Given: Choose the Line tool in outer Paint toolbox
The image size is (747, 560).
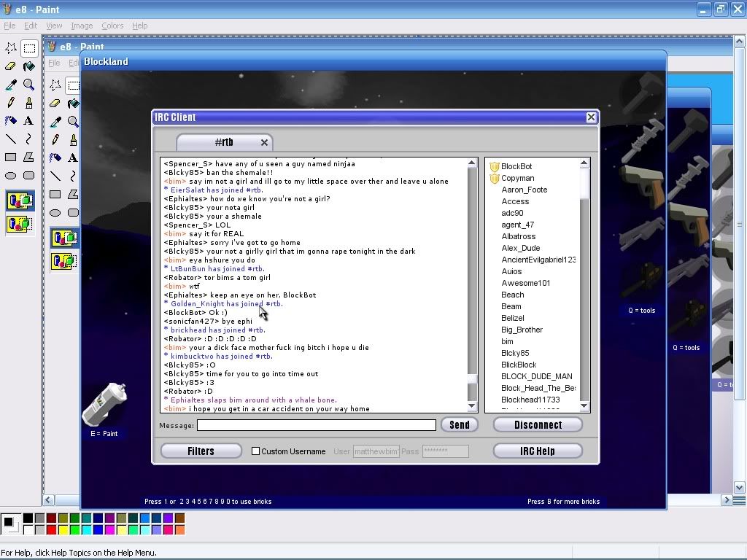Looking at the screenshot, I should coord(10,139).
